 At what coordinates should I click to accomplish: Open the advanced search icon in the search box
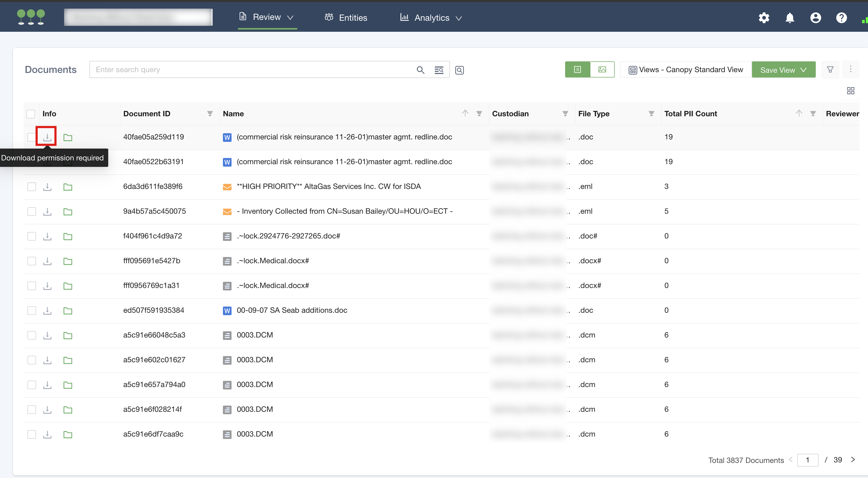439,70
